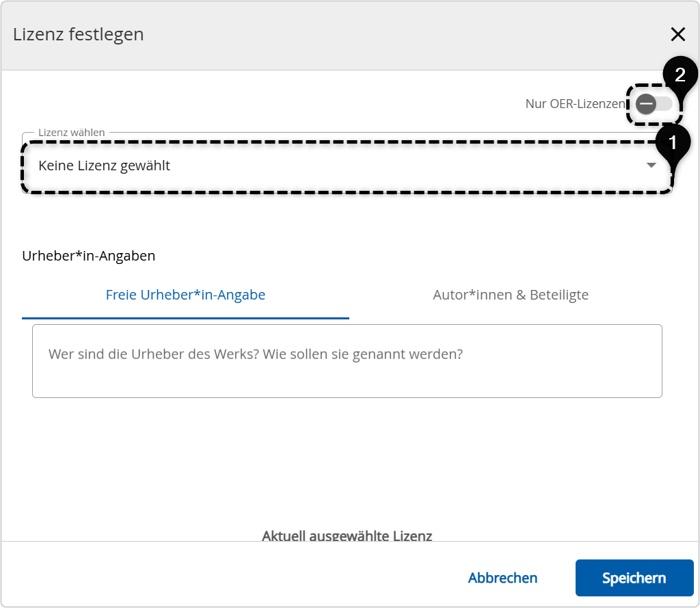Screen dimensions: 700x608
Task: Click the Urheber description text field
Action: pos(347,360)
